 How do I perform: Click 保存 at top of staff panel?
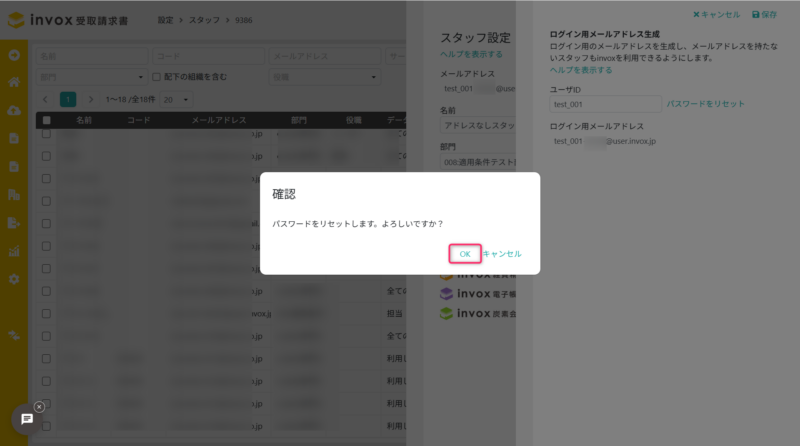point(764,14)
